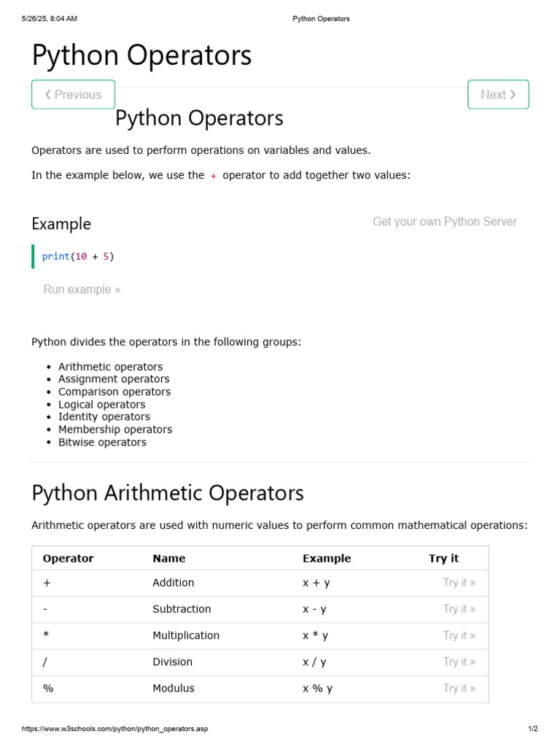Screen dimensions: 560x747
Task: Open Try it » for Modulus row
Action: tap(459, 688)
